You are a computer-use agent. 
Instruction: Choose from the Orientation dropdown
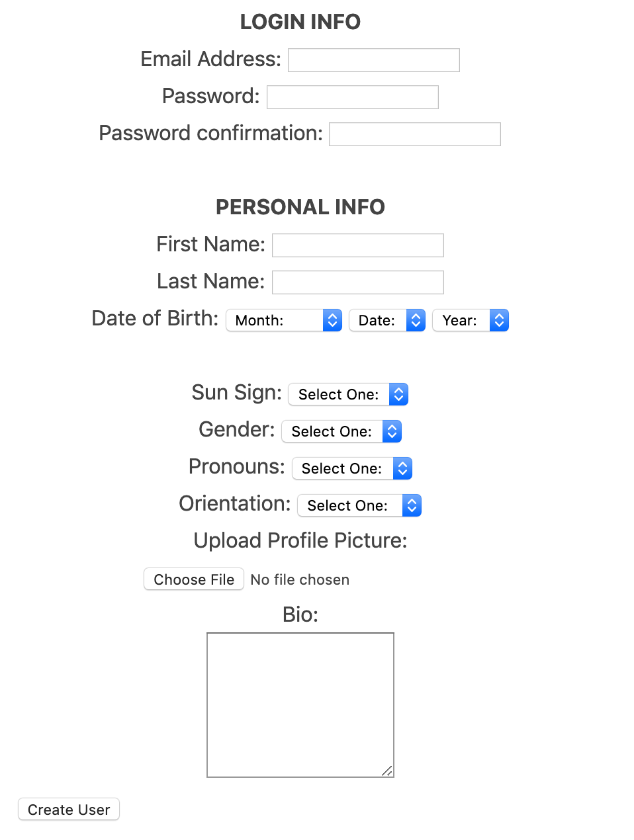[359, 506]
